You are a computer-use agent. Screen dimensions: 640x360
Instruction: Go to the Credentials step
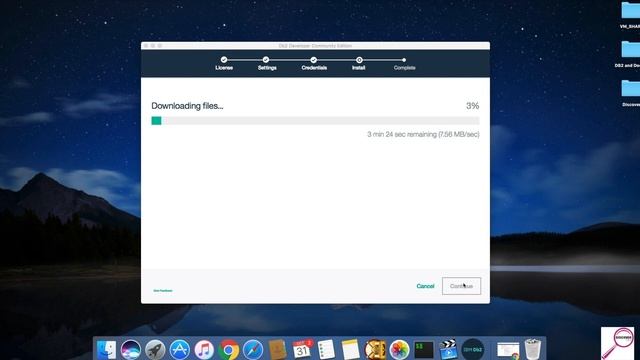click(x=314, y=64)
